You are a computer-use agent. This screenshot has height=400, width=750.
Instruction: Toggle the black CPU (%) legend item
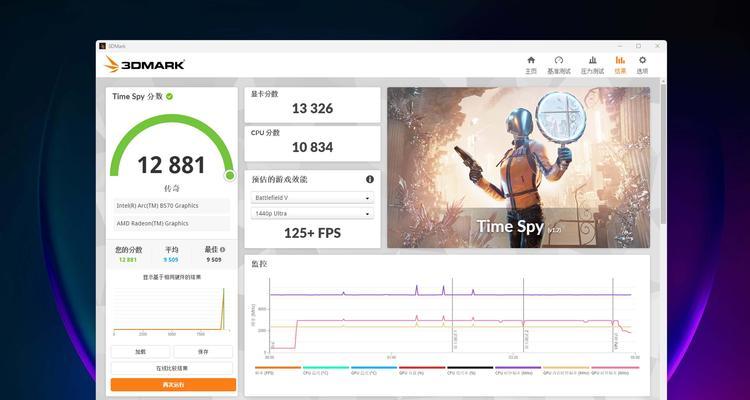tap(470, 370)
